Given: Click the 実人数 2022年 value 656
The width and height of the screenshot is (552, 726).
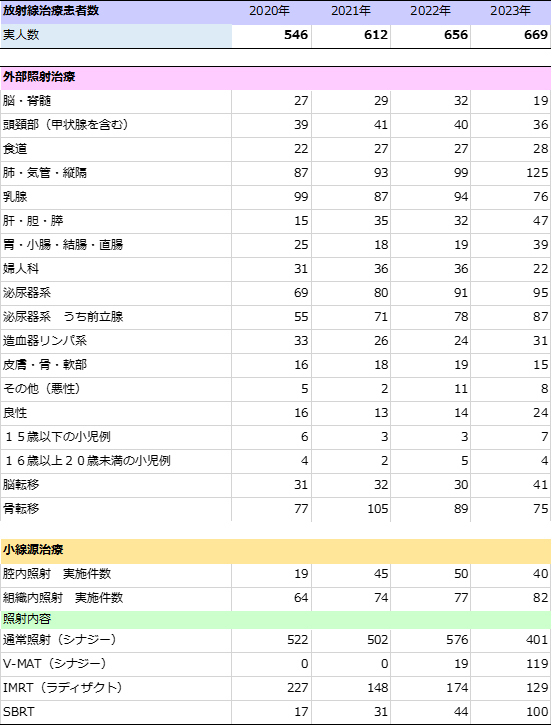Looking at the screenshot, I should [456, 35].
